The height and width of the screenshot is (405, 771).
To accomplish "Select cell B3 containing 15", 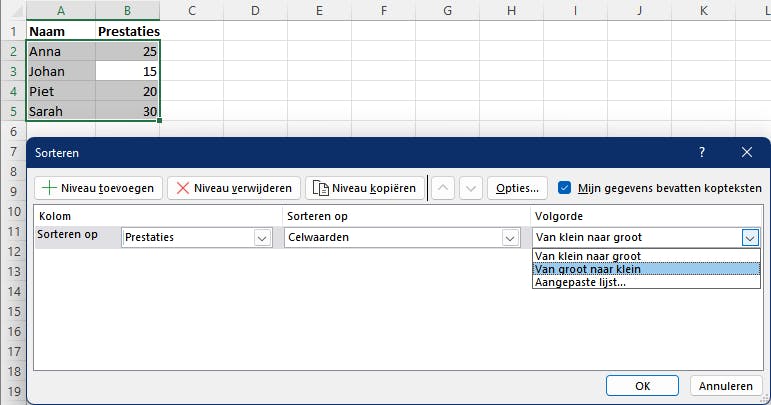I will click(x=127, y=71).
